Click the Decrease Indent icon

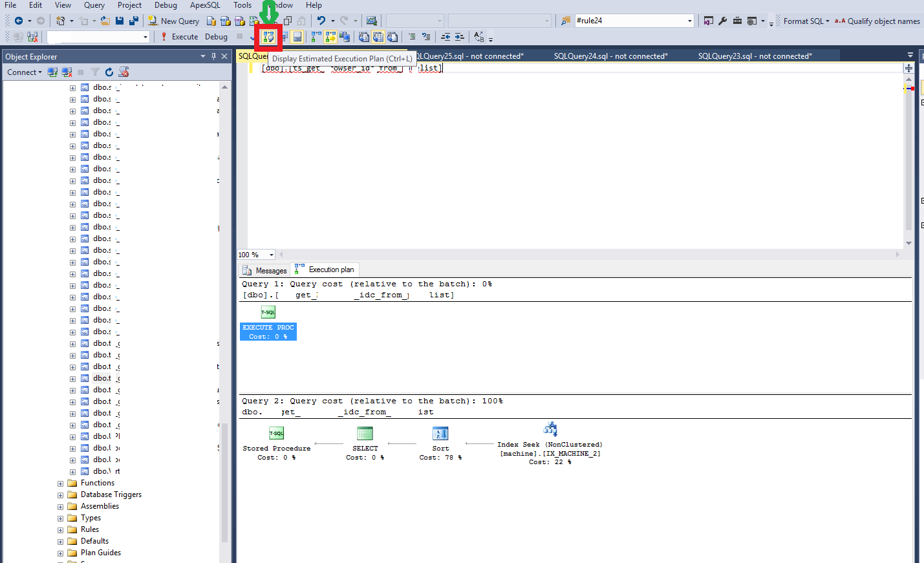pos(446,37)
